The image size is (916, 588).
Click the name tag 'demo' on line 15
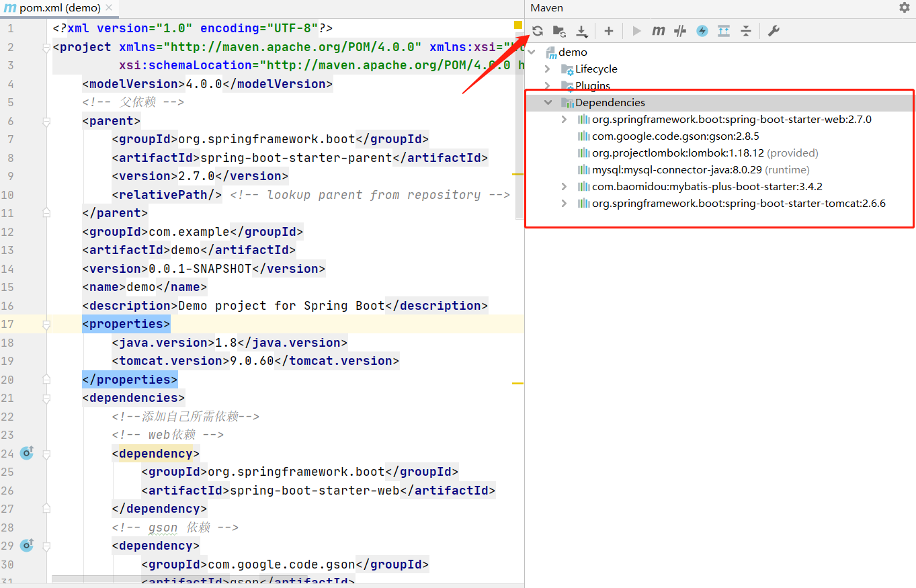tap(141, 287)
